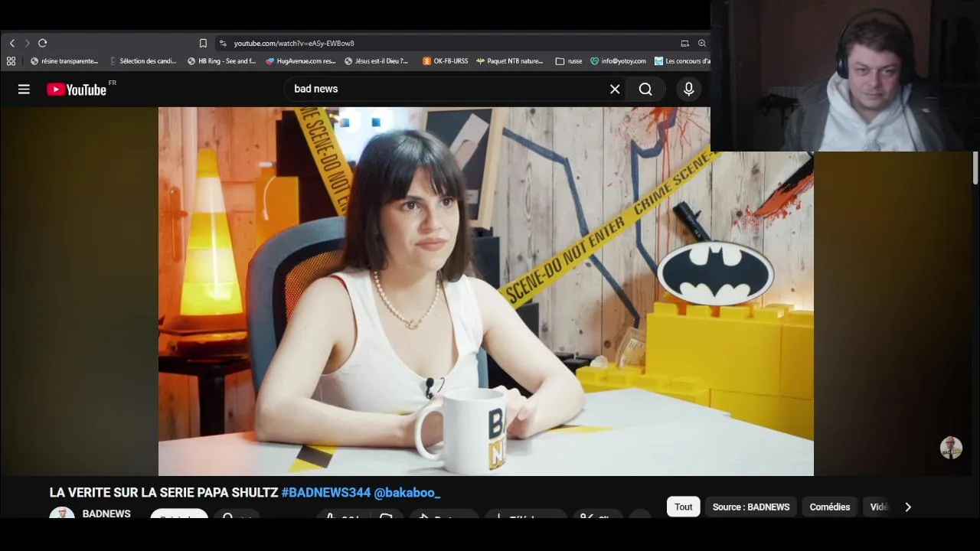
Task: Clear the search text with the X
Action: [615, 90]
